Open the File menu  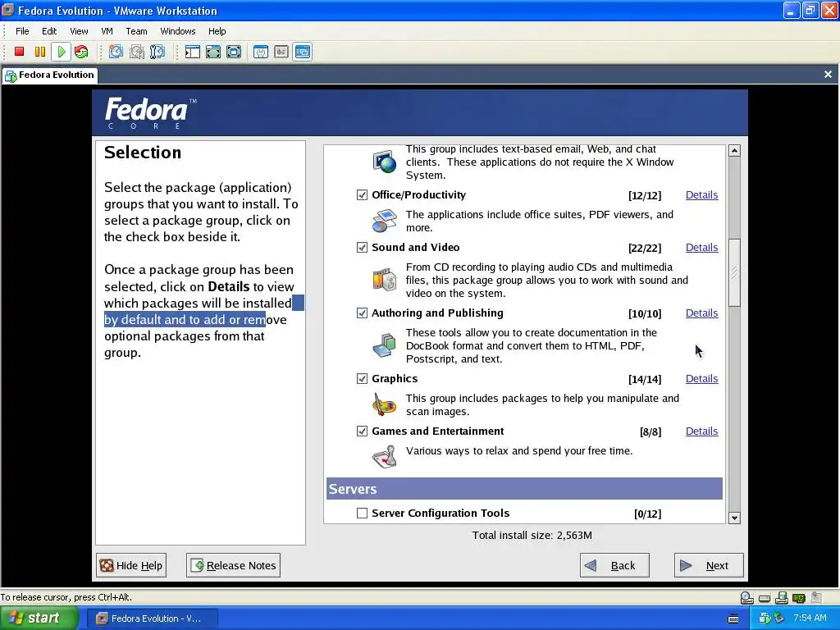pos(22,31)
